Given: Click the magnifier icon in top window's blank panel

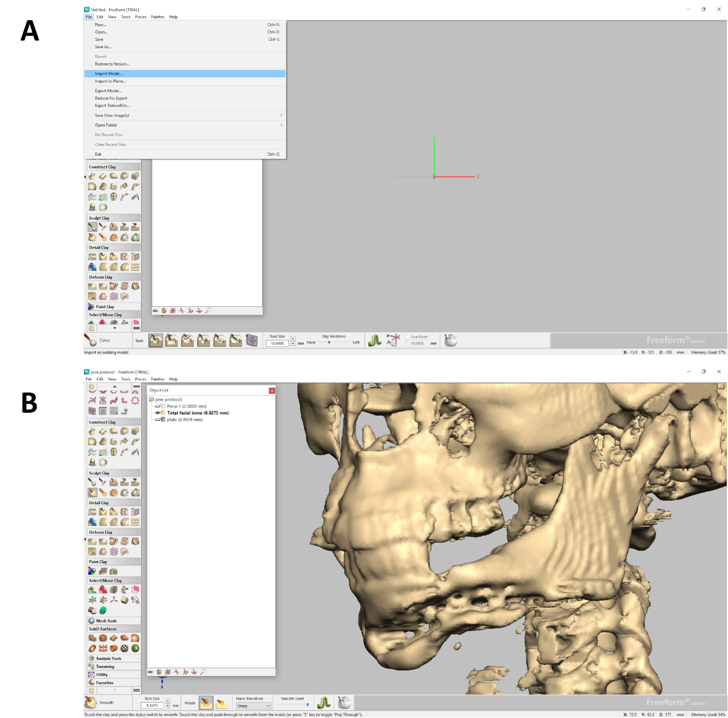Looking at the screenshot, I should [208, 310].
